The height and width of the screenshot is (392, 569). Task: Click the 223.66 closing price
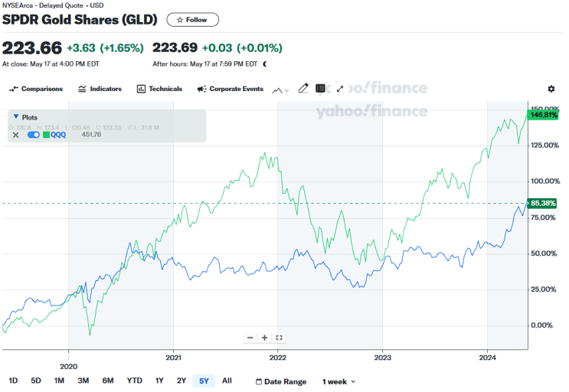tap(32, 48)
